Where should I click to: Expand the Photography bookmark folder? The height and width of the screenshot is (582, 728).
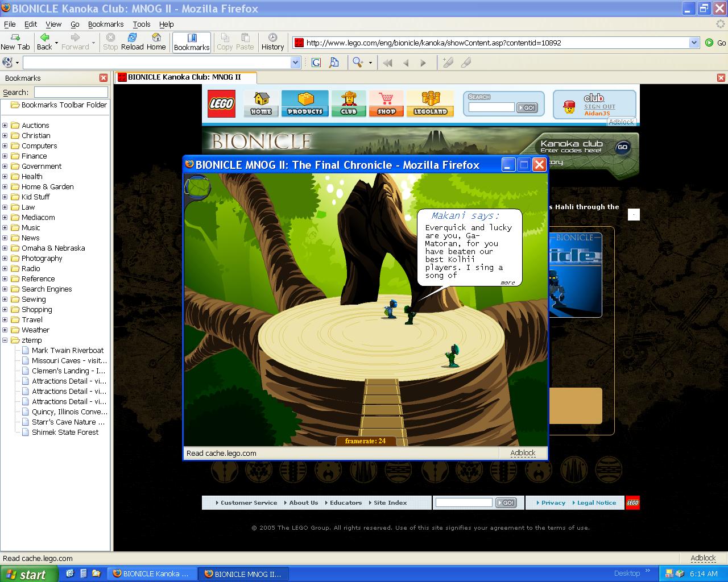(x=5, y=259)
